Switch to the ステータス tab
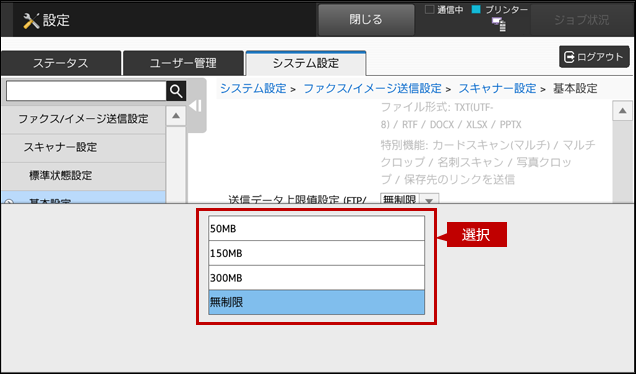The height and width of the screenshot is (374, 636). pyautogui.click(x=60, y=63)
